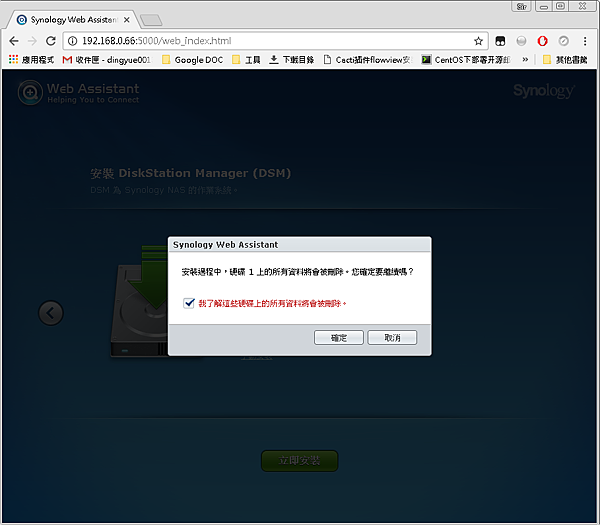Open the 工具 bookmark folder
This screenshot has height=525, width=600.
(247, 60)
